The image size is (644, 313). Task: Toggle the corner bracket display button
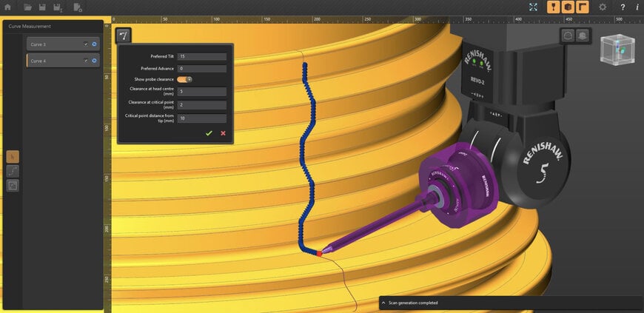click(583, 7)
